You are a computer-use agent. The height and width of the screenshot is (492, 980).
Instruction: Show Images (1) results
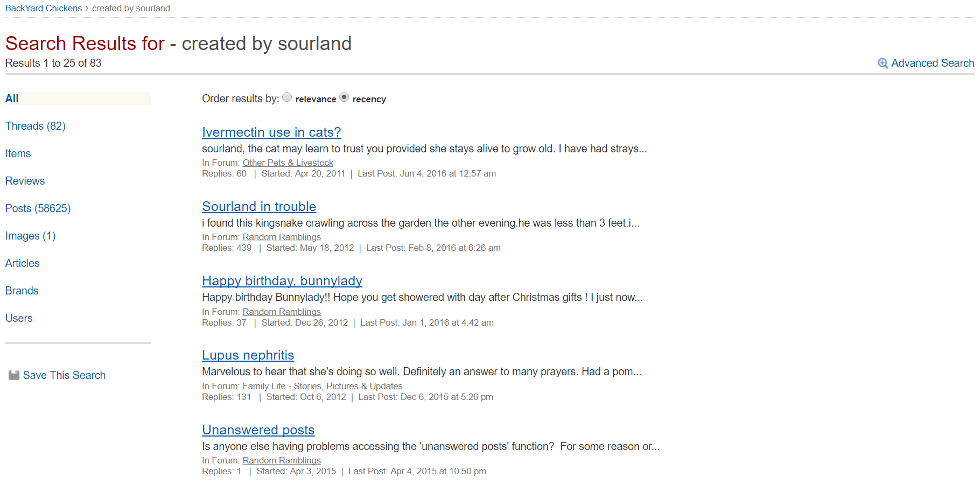(31, 236)
